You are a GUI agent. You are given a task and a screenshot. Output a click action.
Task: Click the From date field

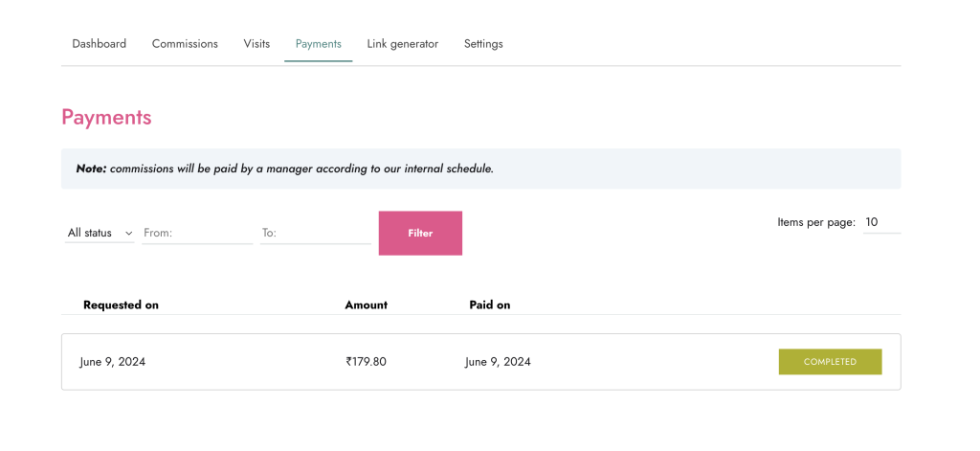point(196,233)
